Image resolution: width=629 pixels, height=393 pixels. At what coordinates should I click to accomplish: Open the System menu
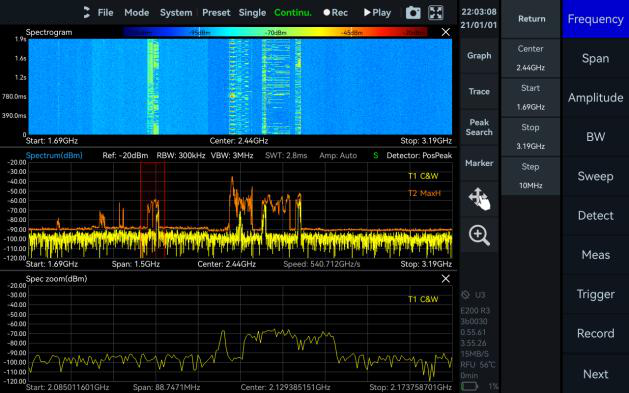tap(176, 12)
